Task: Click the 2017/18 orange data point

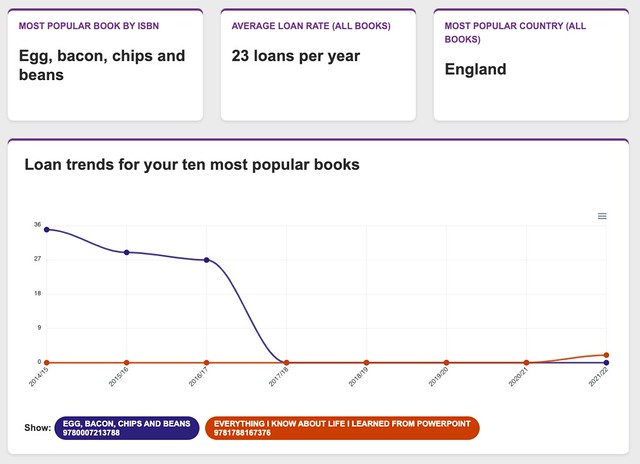Action: click(x=287, y=363)
